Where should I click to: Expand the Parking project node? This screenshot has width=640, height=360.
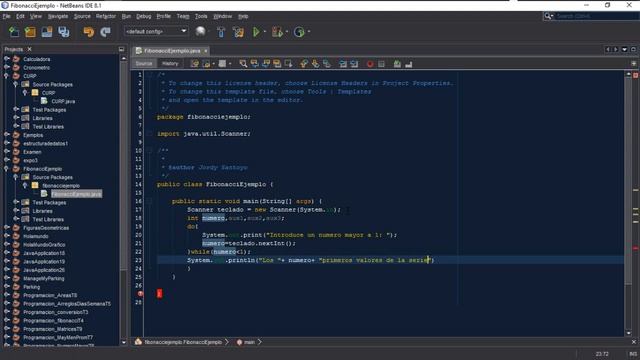click(x=7, y=287)
